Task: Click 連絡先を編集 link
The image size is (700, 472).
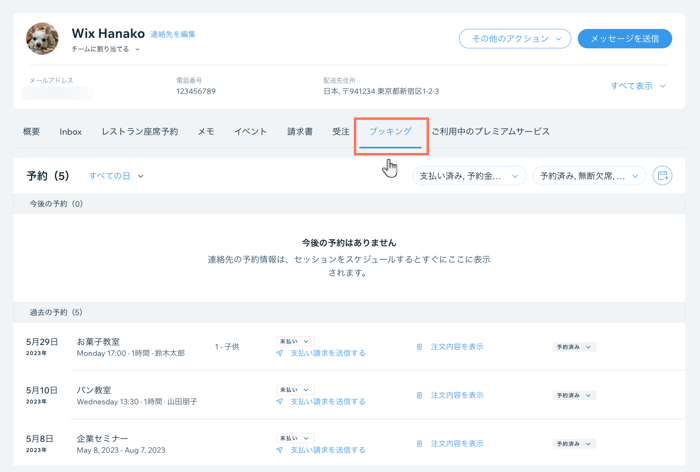Action: pos(173,34)
